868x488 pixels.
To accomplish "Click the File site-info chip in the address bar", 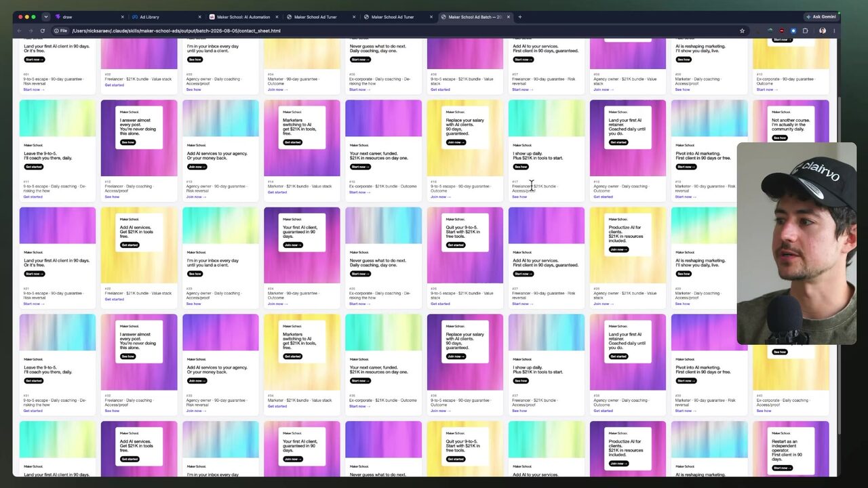I will point(60,30).
